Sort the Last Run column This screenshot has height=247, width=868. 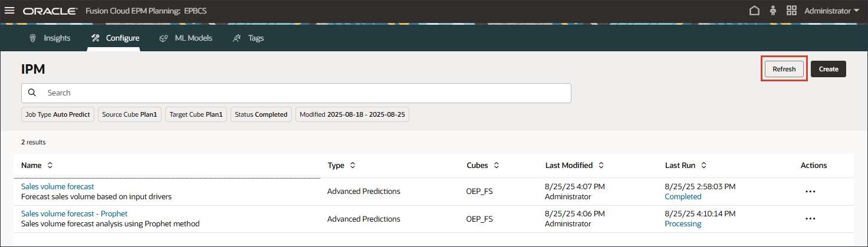coord(704,166)
